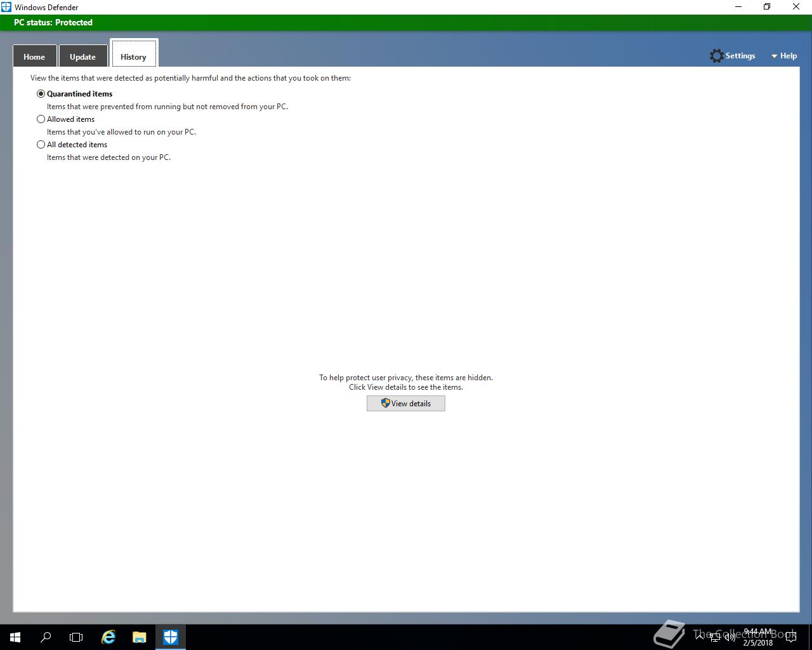Viewport: 812px width, 650px height.
Task: Close the Windows Defender window
Action: click(797, 7)
